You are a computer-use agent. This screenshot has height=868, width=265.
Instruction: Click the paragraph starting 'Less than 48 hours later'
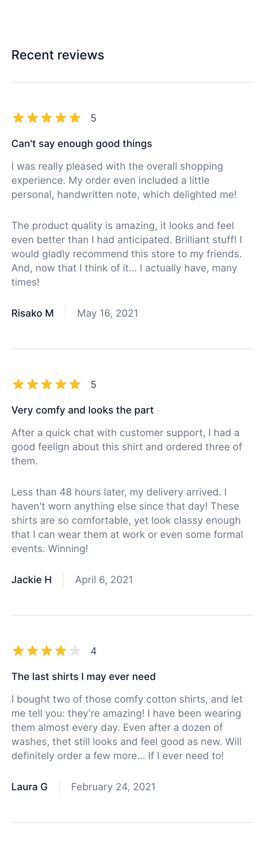127,520
